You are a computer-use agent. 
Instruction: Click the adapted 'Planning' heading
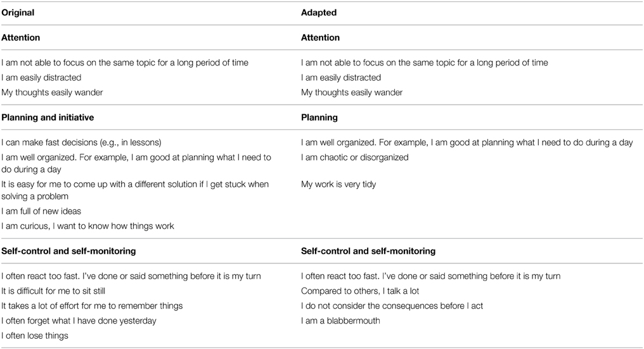click(x=319, y=117)
